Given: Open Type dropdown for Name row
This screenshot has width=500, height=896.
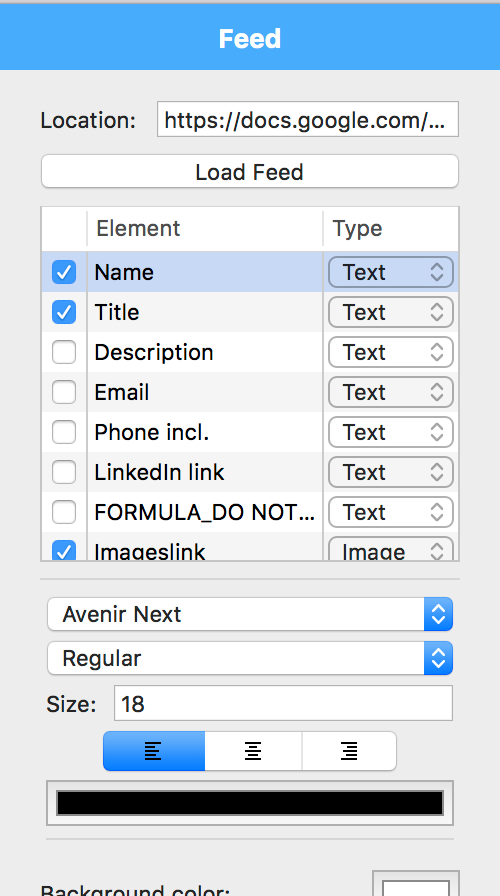Looking at the screenshot, I should pos(391,272).
